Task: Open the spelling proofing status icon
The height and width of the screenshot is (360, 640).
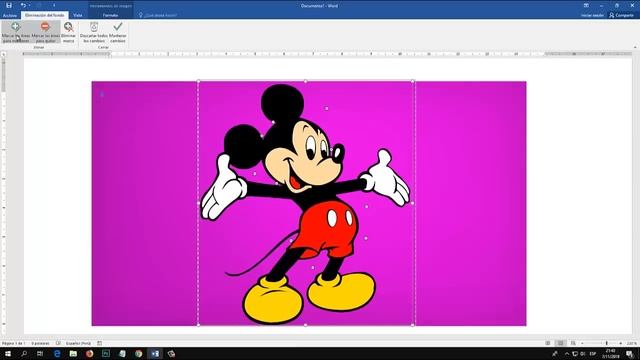Action: click(58, 343)
